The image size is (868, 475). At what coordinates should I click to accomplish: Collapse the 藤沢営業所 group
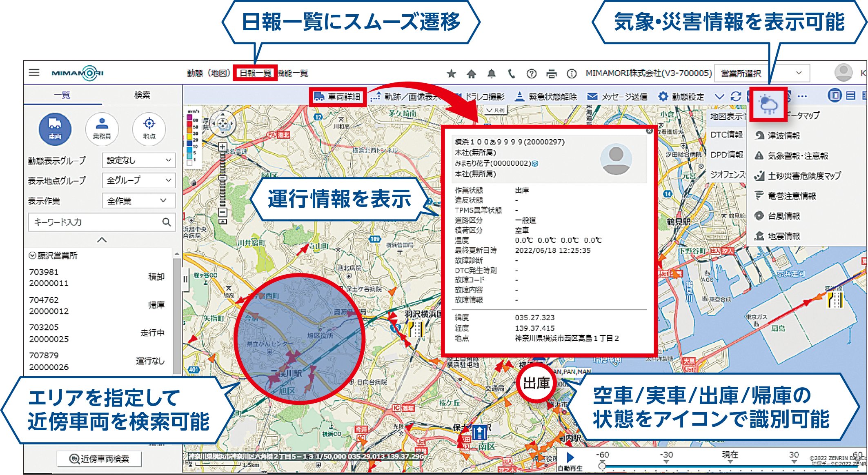pos(32,255)
